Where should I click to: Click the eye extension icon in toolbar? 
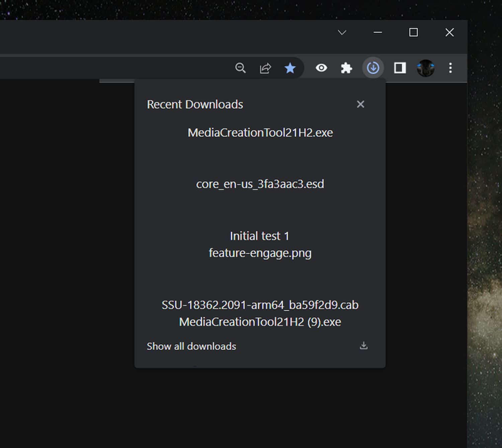pos(321,68)
